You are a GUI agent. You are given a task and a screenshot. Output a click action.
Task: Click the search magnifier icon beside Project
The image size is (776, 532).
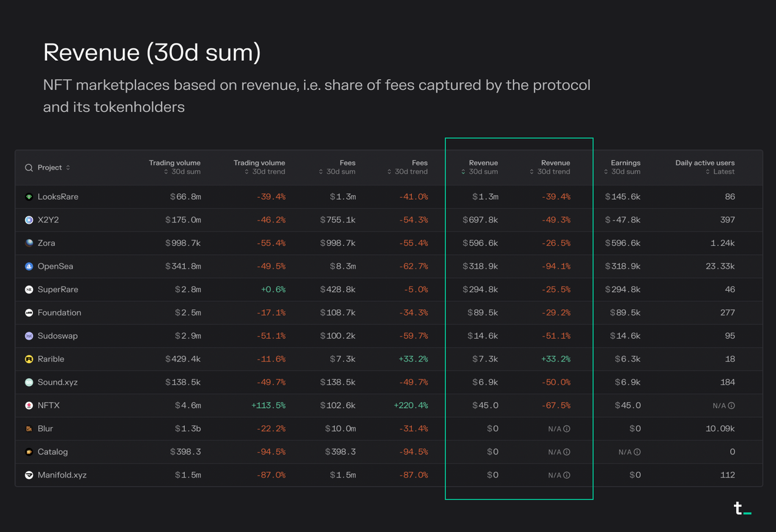pyautogui.click(x=28, y=167)
